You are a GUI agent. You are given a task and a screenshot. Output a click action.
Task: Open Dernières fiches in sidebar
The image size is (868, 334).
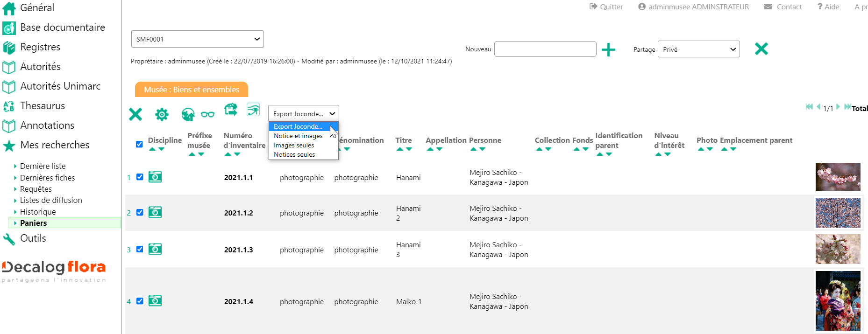coord(47,178)
